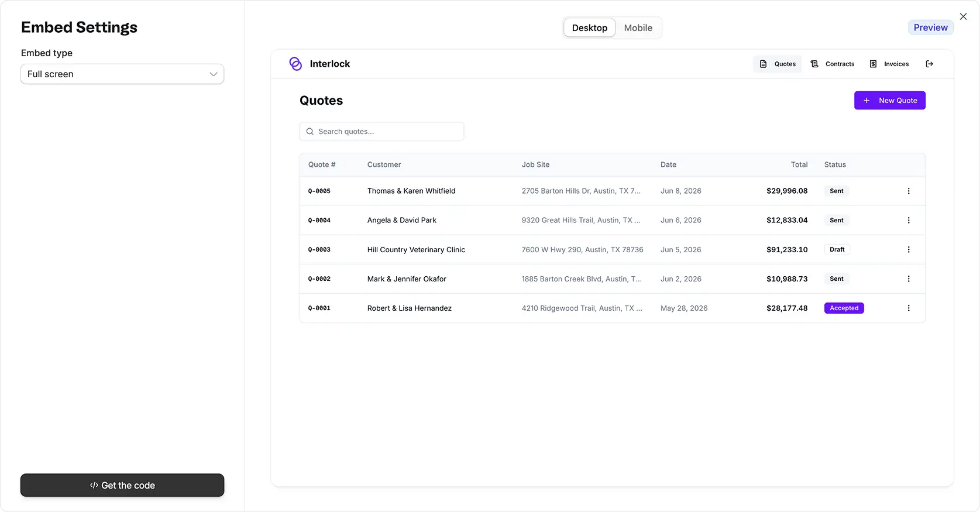This screenshot has height=512, width=980.
Task: Click customer Robert & Lisa Hernandez
Action: point(410,308)
